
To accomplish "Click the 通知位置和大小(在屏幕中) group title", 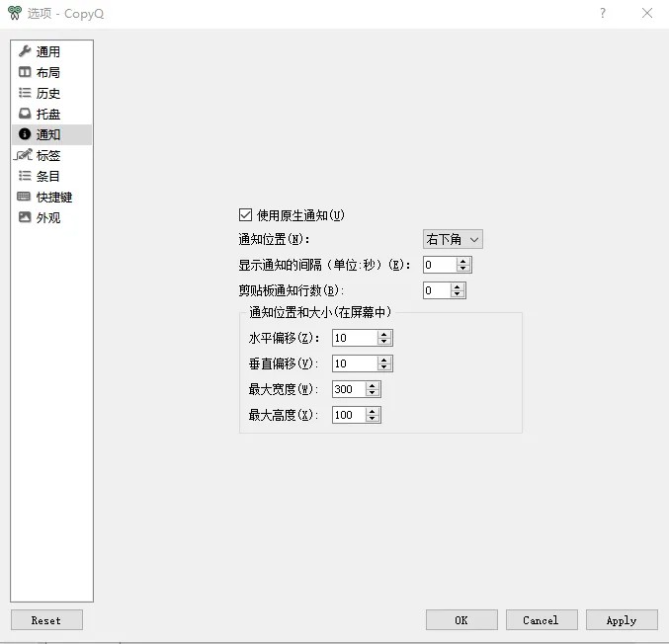I will click(320, 312).
